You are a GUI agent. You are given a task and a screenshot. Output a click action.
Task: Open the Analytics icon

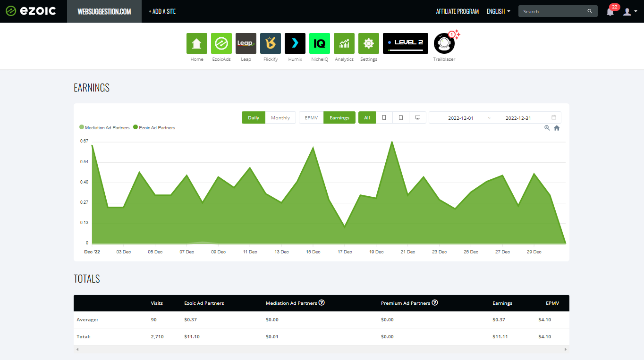point(344,43)
